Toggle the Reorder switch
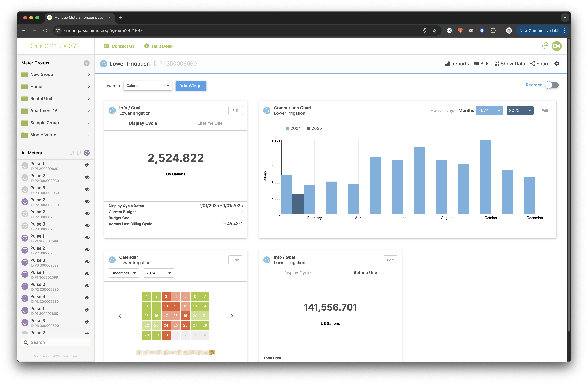The height and width of the screenshot is (384, 588). click(552, 85)
